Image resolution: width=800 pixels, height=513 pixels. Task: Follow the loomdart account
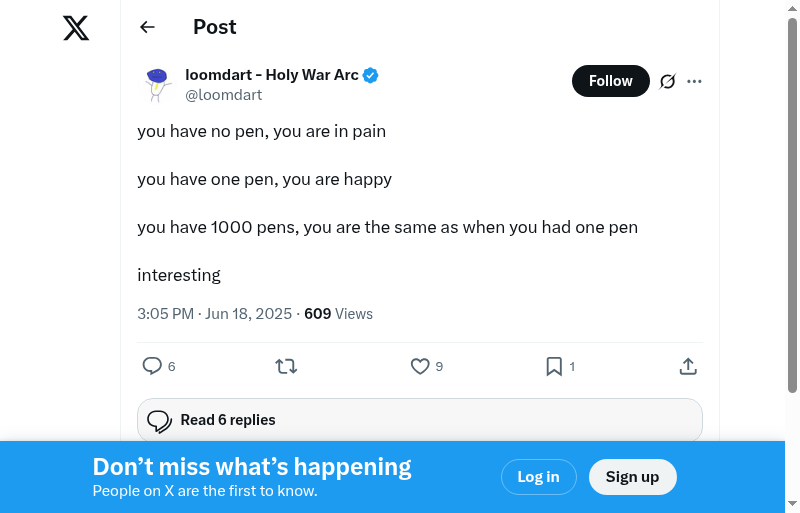tap(610, 81)
